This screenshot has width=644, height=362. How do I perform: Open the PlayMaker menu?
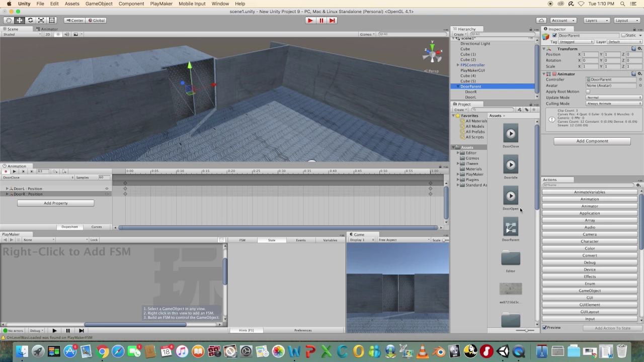[x=161, y=4]
